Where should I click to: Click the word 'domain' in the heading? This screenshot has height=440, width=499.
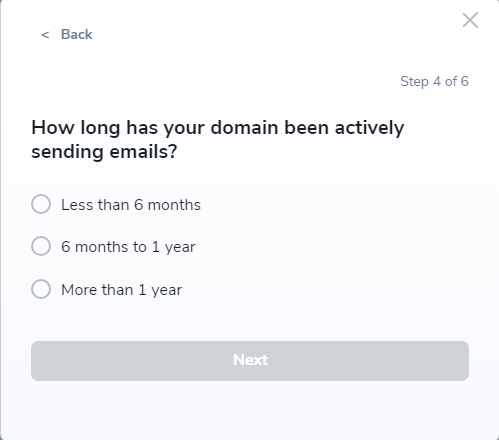point(244,127)
